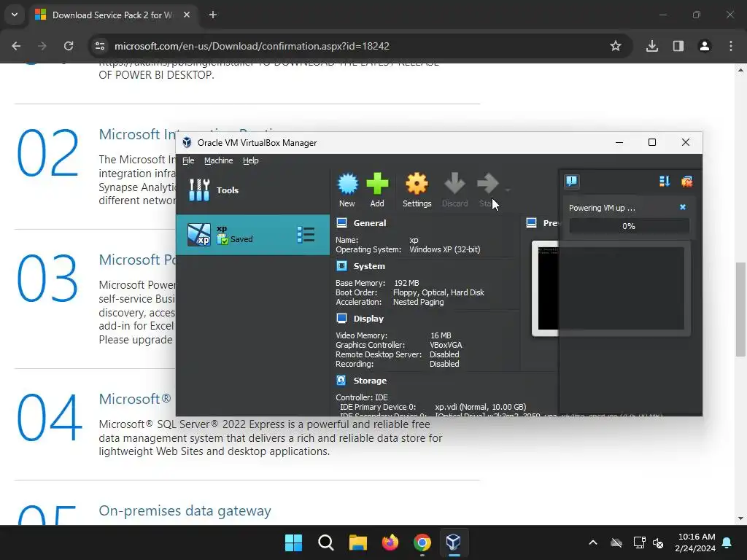Screen dimensions: 747x560
Task: View site information icon in address bar
Action: pyautogui.click(x=100, y=46)
